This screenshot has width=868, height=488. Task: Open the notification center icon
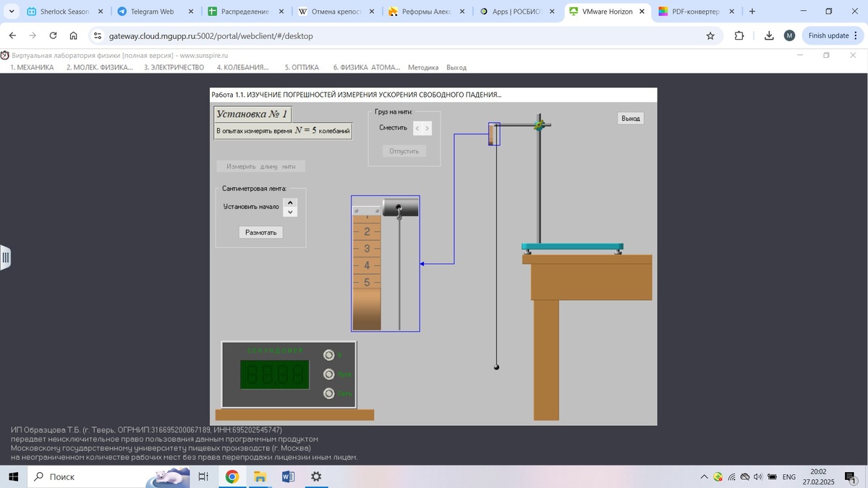coord(850,476)
